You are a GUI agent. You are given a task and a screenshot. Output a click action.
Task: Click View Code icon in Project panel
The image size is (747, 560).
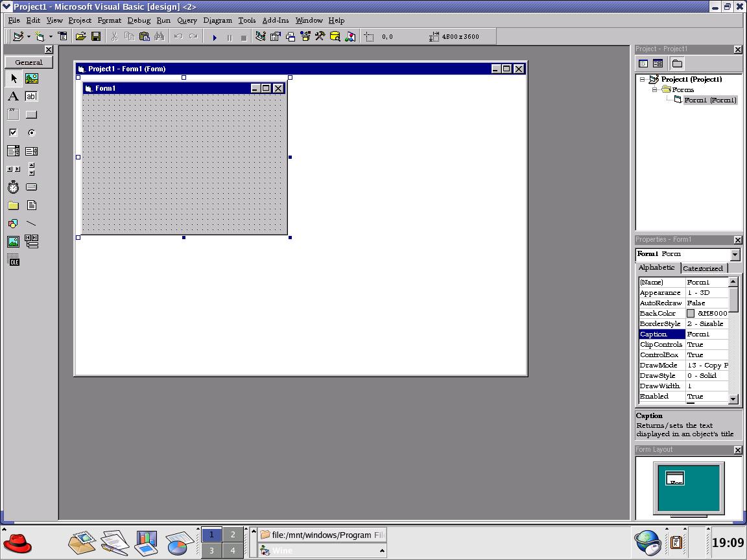(643, 64)
